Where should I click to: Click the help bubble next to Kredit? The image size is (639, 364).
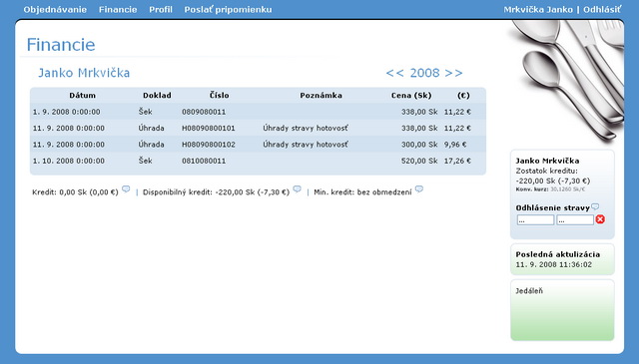tap(126, 188)
